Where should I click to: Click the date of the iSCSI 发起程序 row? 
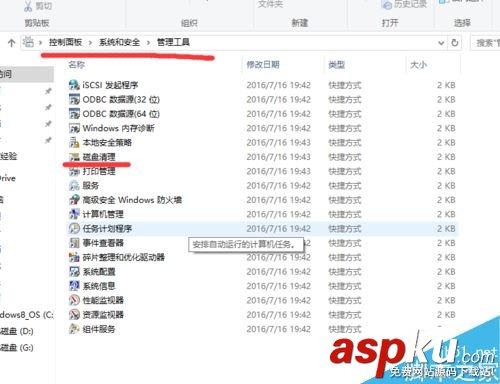278,85
